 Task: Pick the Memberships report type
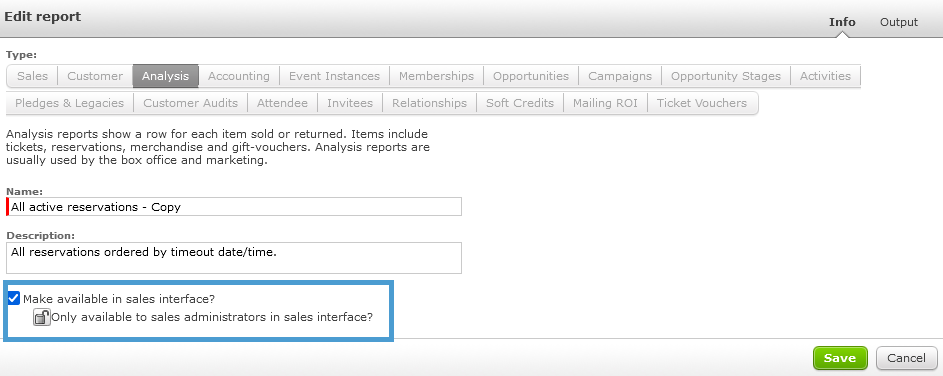[437, 76]
